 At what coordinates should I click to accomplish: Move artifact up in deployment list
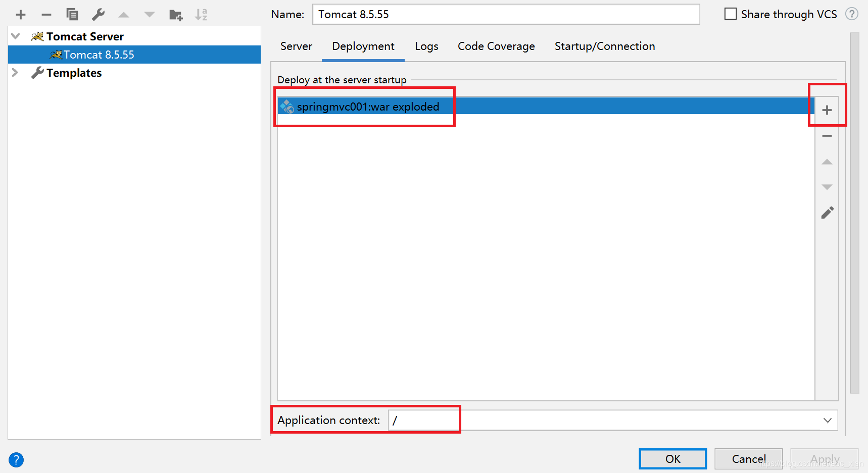(827, 162)
